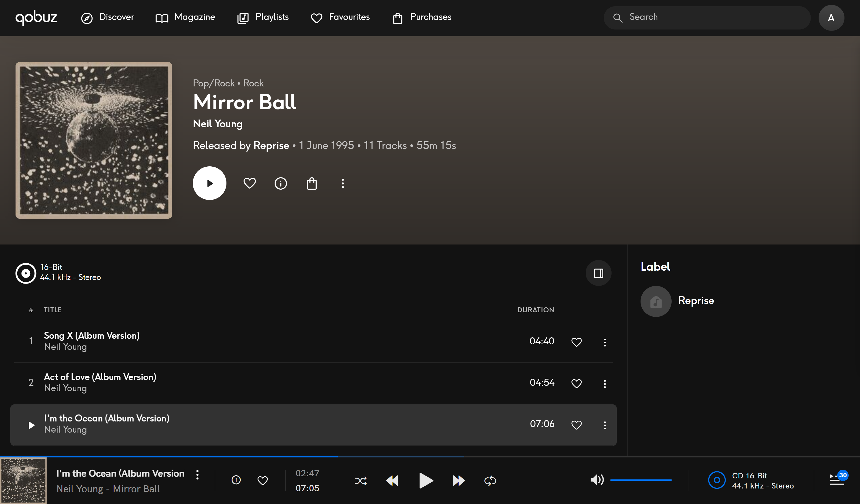The image size is (860, 504).
Task: Select track Song X (Album Version)
Action: pos(314,341)
